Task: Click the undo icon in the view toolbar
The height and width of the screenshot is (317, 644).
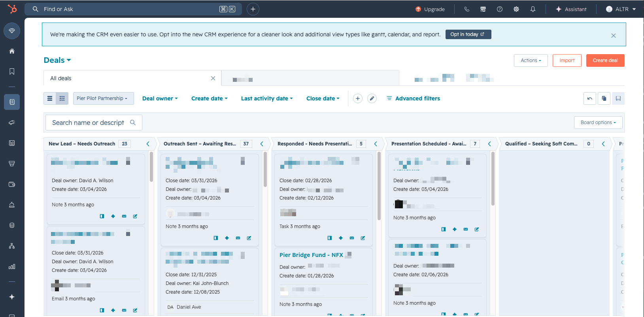Action: [x=590, y=98]
